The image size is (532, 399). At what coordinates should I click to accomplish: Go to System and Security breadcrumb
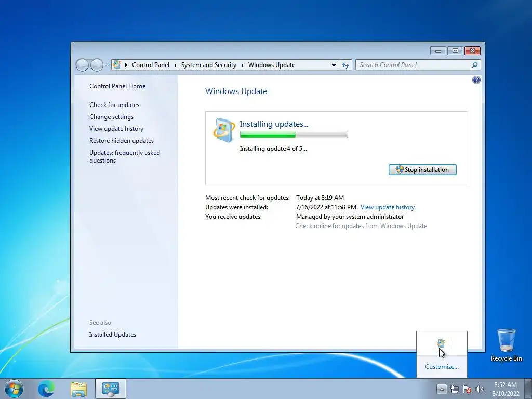point(209,65)
